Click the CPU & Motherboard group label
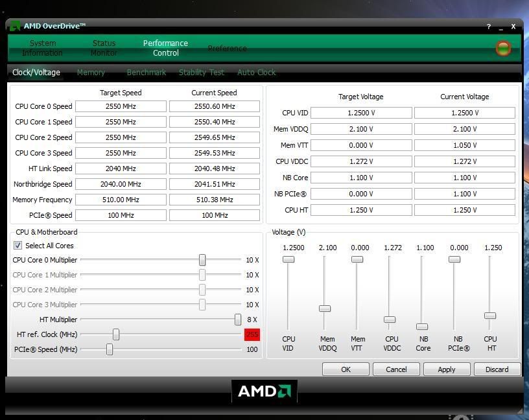 point(47,232)
